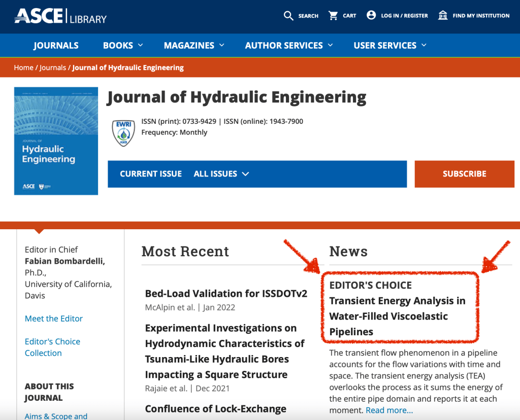Screen dimensions: 520x420
Task: Click the EWRI shield badge icon
Action: click(123, 132)
